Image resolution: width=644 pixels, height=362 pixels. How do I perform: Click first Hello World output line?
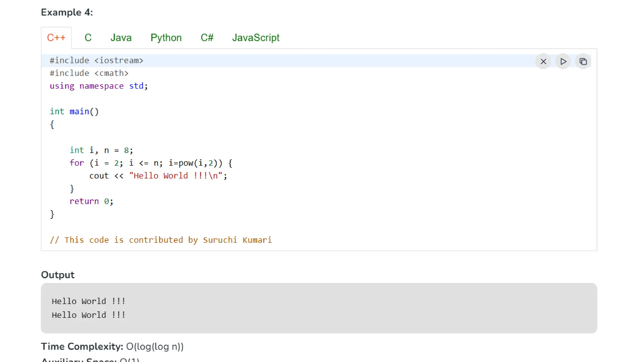click(89, 301)
